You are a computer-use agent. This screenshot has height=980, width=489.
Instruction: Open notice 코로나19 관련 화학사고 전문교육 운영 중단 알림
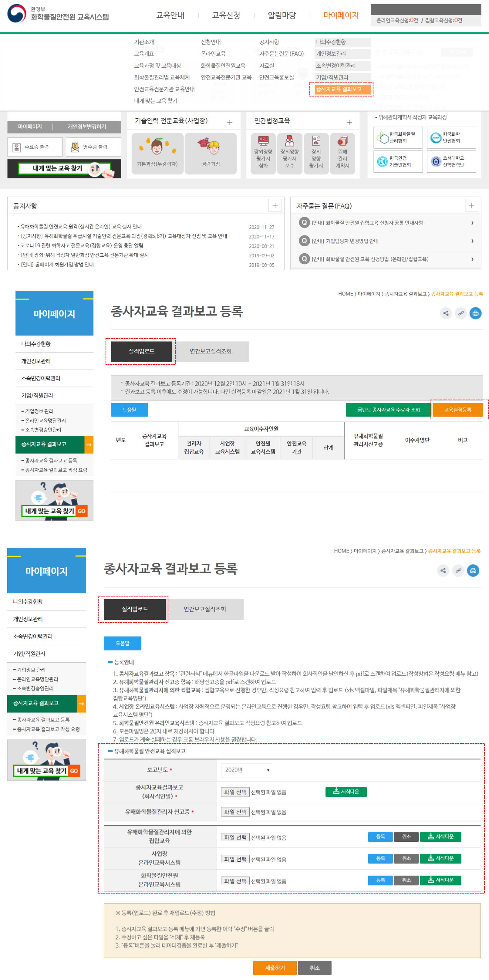[82, 245]
